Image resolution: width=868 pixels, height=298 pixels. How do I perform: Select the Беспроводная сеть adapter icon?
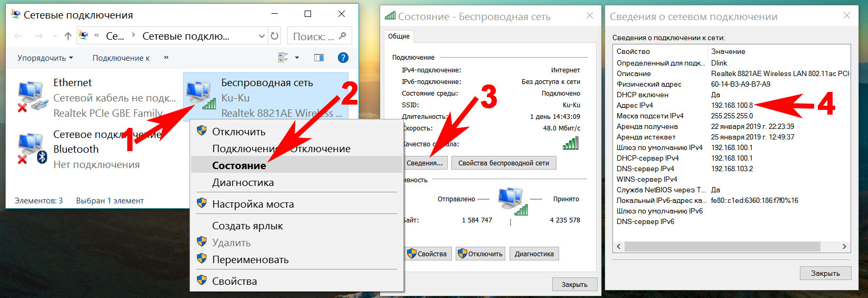tap(201, 96)
